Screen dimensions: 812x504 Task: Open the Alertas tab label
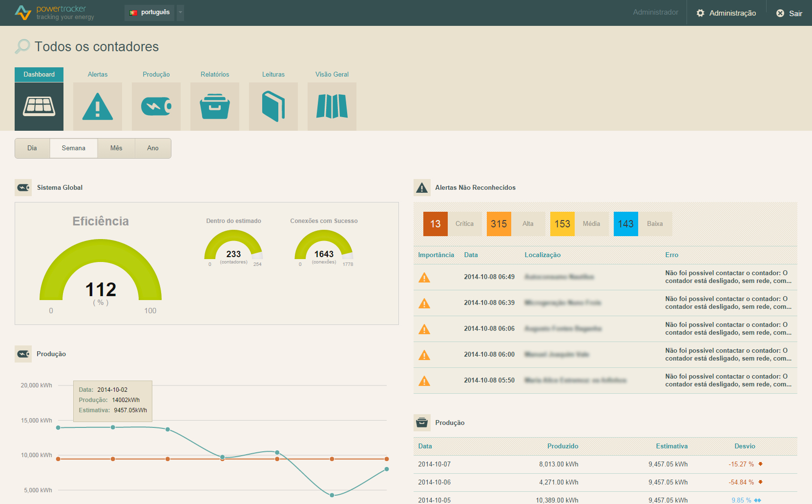[98, 75]
